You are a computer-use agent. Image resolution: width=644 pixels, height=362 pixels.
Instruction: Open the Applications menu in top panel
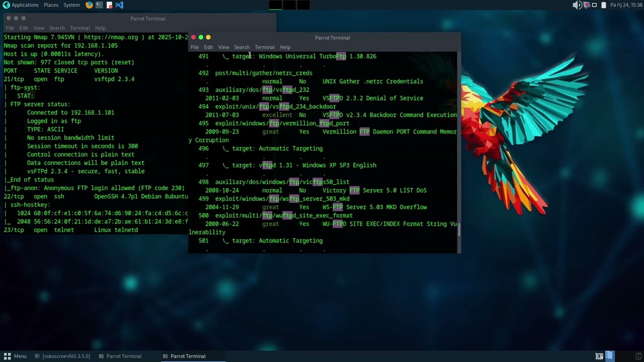(25, 5)
